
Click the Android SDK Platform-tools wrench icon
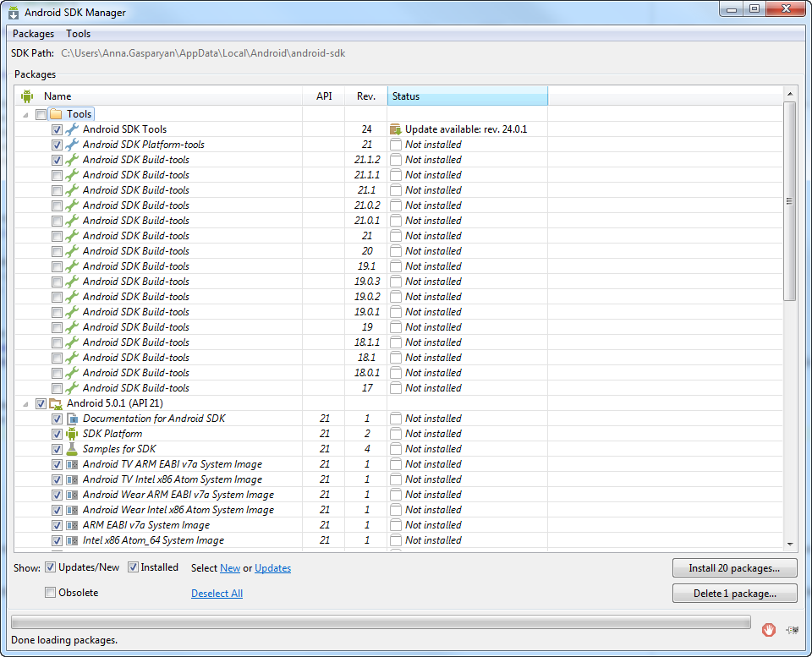[x=72, y=145]
